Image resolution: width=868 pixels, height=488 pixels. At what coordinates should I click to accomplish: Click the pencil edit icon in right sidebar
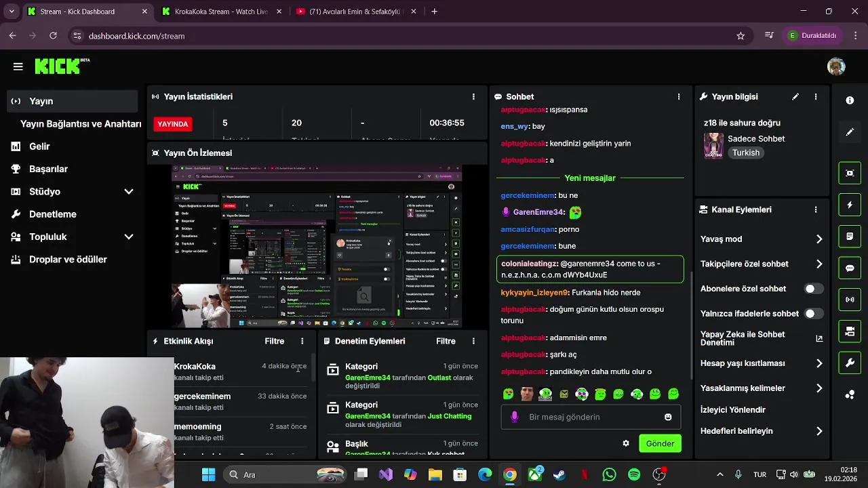[x=850, y=132]
